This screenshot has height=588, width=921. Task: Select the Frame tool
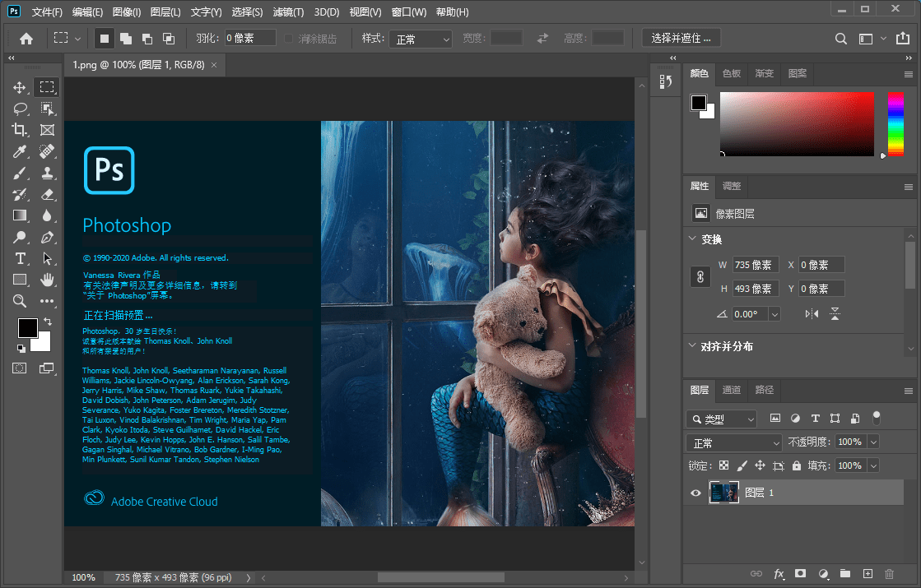[x=47, y=130]
